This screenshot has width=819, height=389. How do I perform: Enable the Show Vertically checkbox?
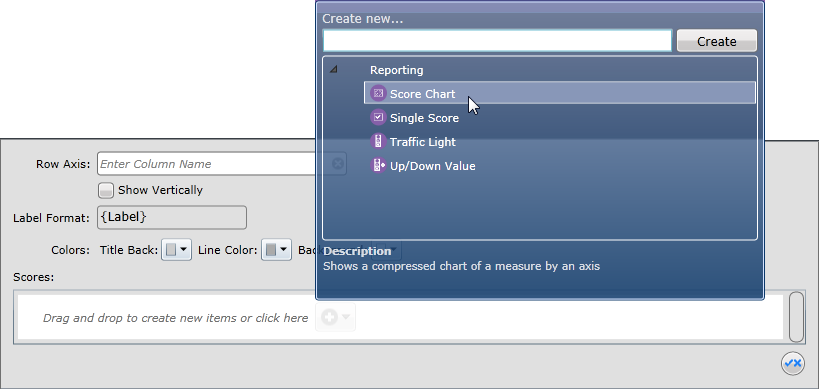106,190
